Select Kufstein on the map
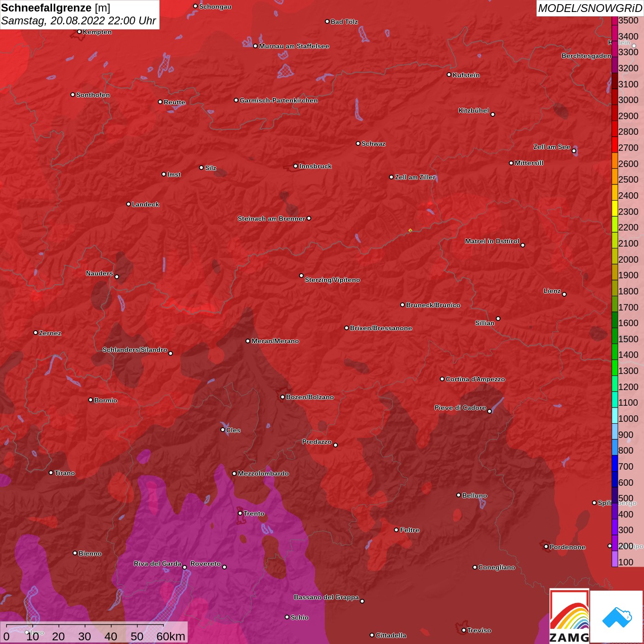 466,75
